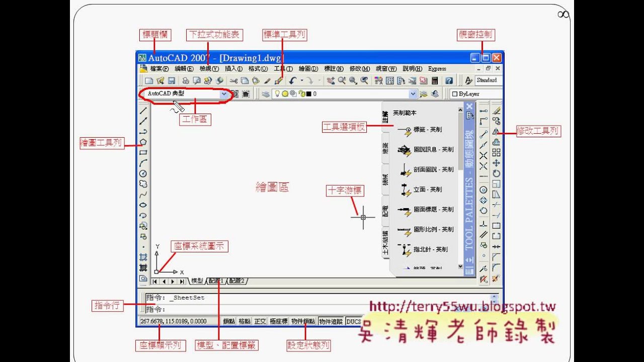
Task: Open the Layer Properties Manager icon
Action: (x=265, y=94)
